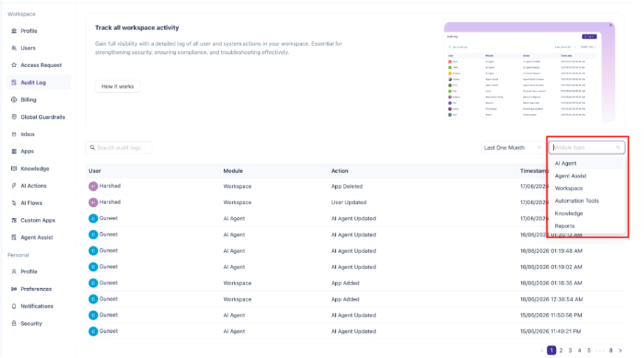
Task: Open Billing via its dollar icon
Action: (14, 100)
